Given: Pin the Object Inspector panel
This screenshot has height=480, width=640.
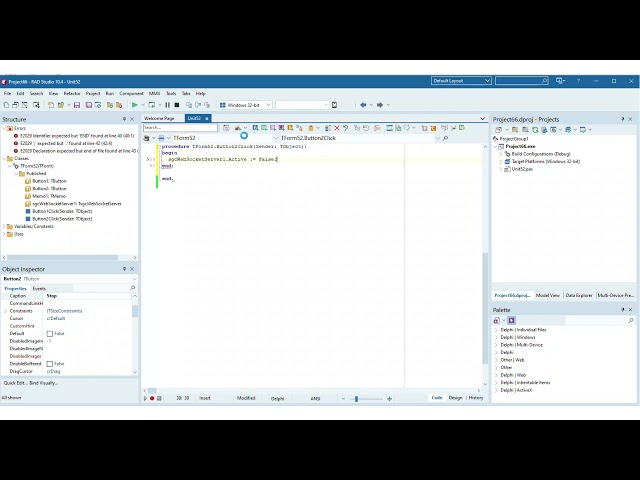Looking at the screenshot, I should [124, 269].
